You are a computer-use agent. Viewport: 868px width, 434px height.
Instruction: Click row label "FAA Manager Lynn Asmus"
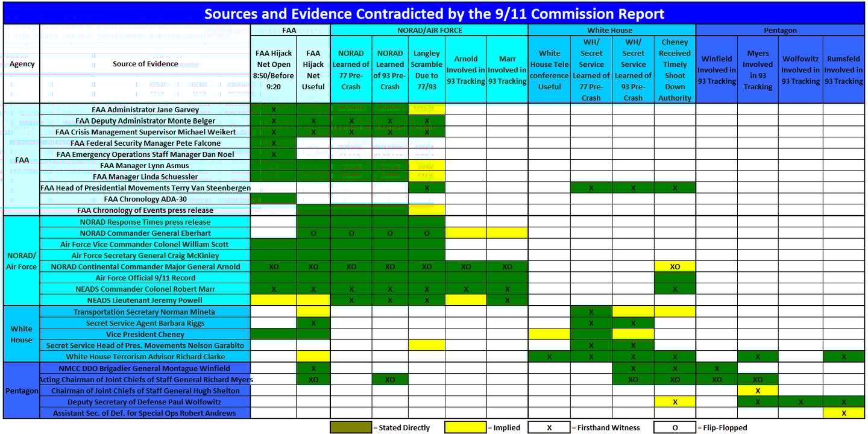pyautogui.click(x=145, y=165)
